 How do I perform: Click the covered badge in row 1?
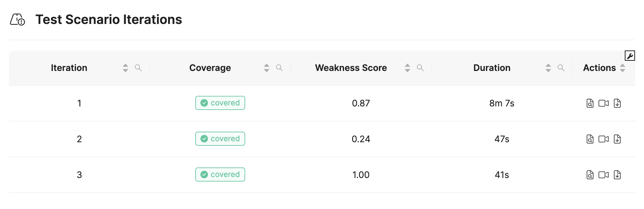tap(220, 103)
